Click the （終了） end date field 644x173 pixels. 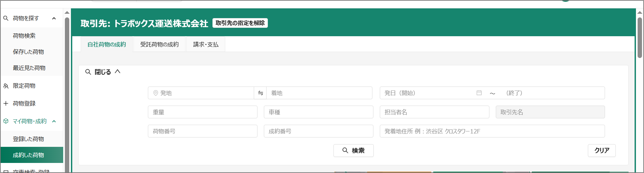[x=553, y=93]
